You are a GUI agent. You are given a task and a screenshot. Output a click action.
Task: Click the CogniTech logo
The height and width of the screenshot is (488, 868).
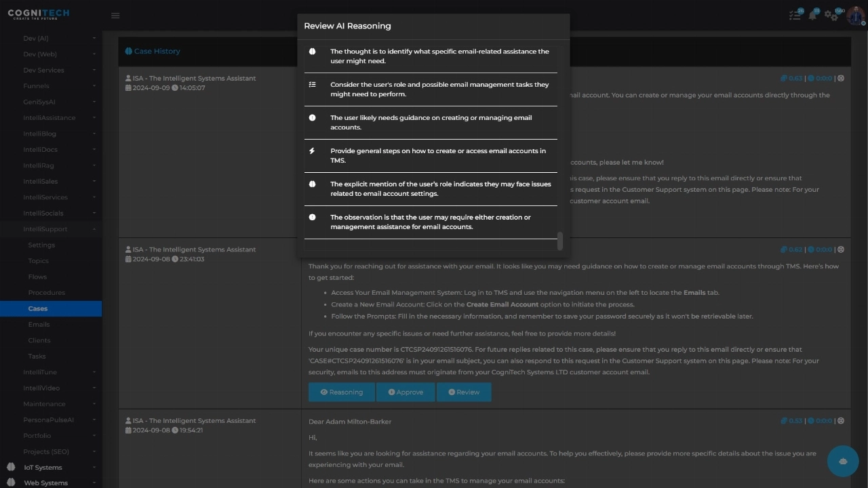[38, 14]
